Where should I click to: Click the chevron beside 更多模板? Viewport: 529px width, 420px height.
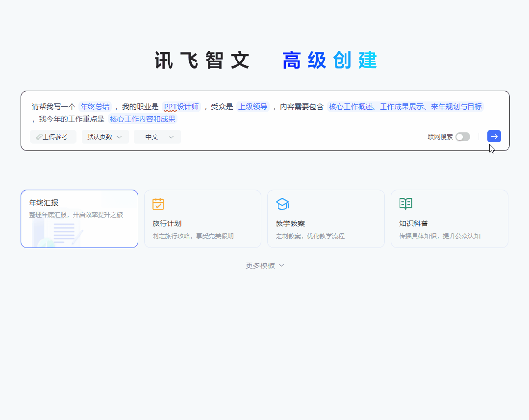pyautogui.click(x=281, y=266)
